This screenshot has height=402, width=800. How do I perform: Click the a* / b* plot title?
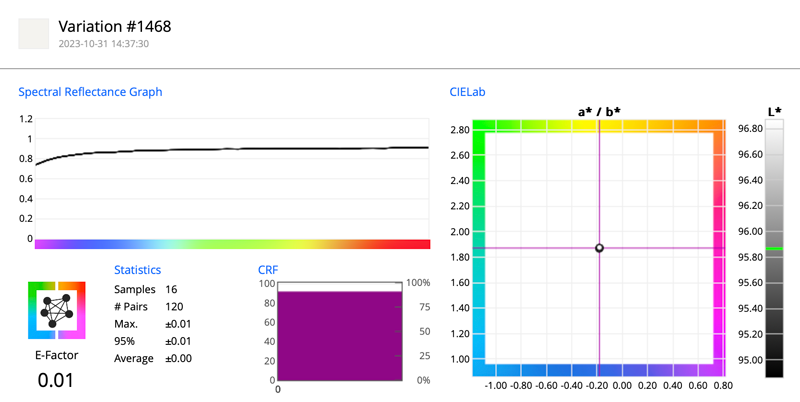(599, 112)
